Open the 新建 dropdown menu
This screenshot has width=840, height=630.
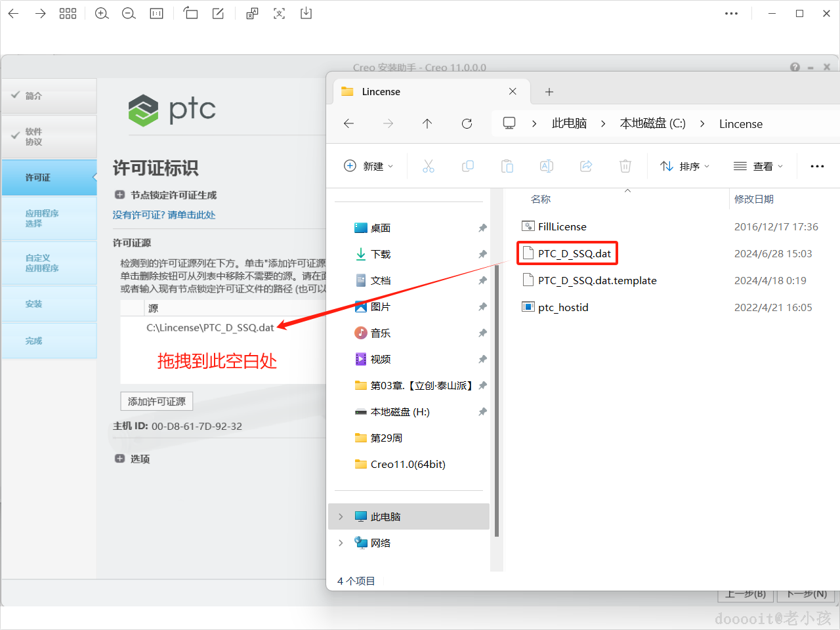point(369,166)
